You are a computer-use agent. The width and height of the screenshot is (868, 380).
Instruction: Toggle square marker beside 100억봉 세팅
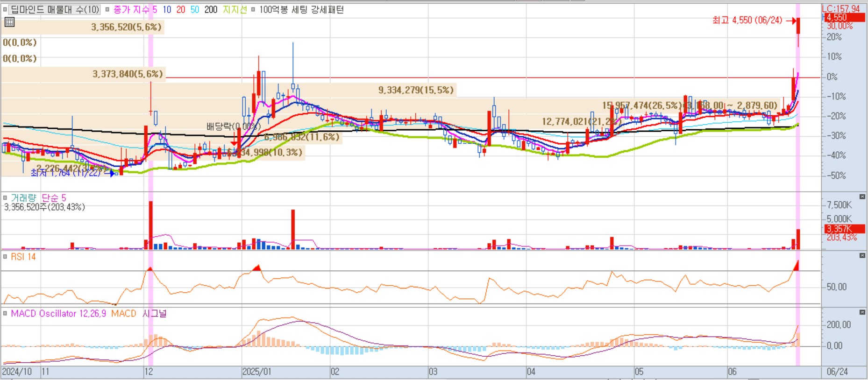point(253,9)
